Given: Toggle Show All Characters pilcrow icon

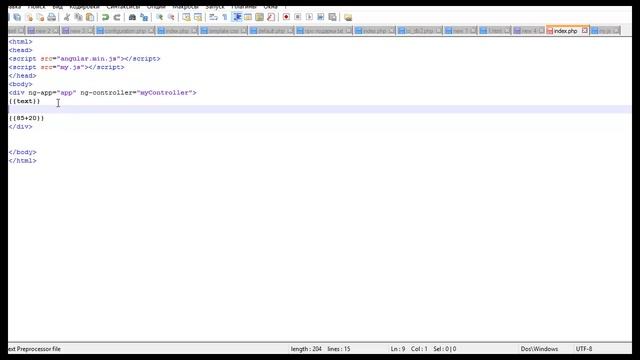Looking at the screenshot, I should coord(224,17).
